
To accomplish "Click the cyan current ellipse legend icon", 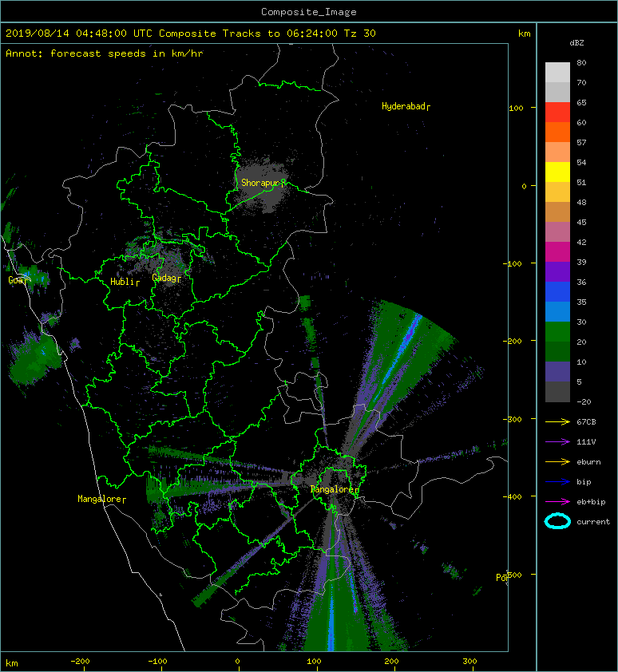I will (557, 521).
